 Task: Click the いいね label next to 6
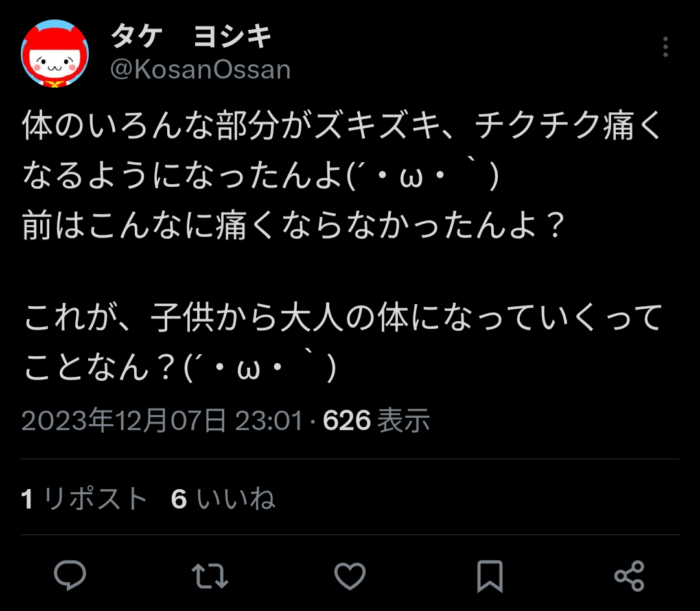click(236, 498)
